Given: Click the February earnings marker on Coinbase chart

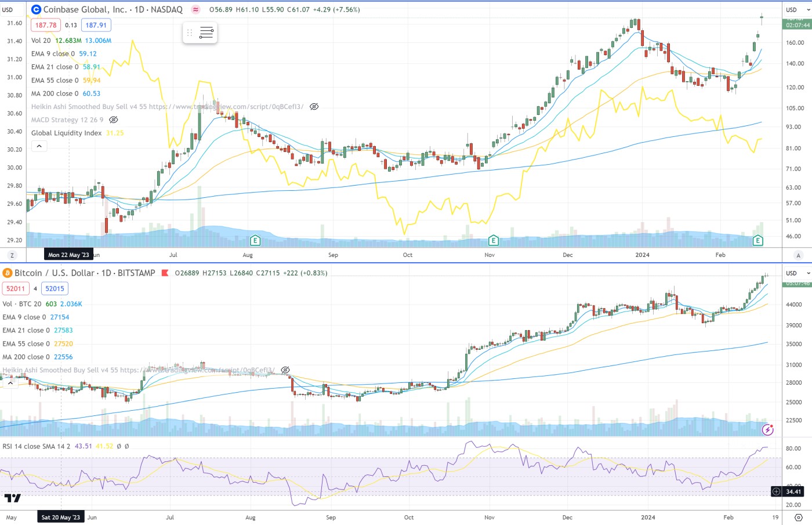Looking at the screenshot, I should [757, 240].
